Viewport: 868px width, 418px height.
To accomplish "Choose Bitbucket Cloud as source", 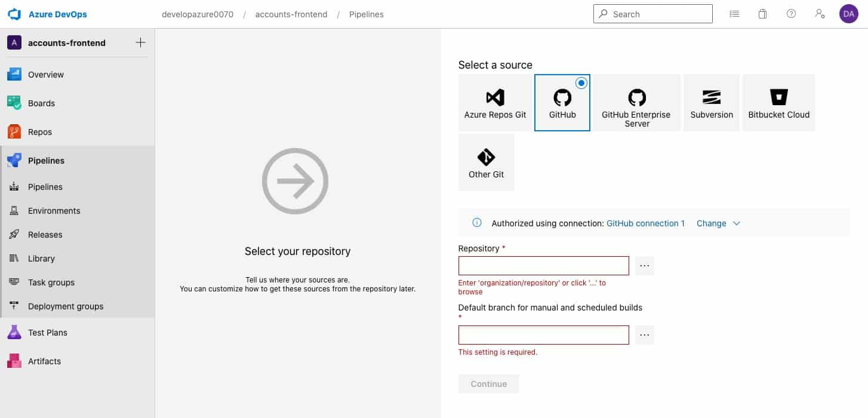I will click(x=779, y=103).
